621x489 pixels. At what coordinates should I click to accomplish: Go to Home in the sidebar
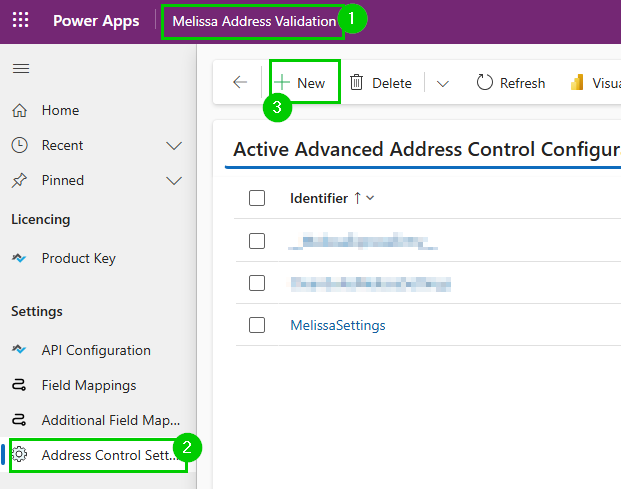tap(98, 110)
